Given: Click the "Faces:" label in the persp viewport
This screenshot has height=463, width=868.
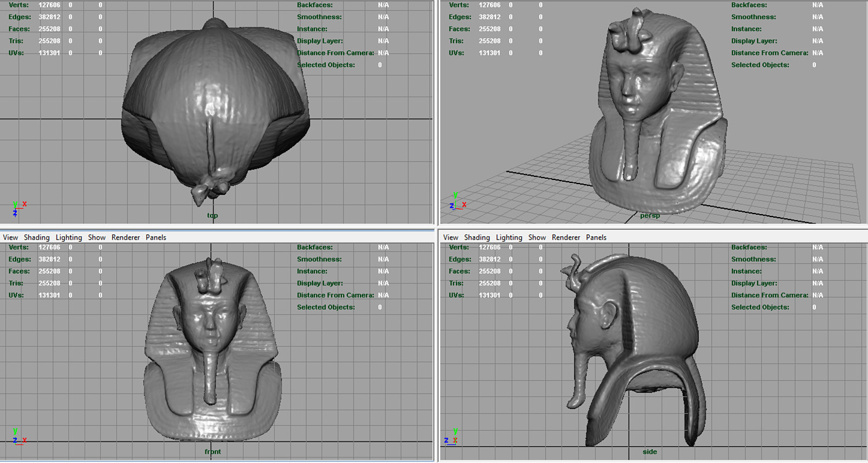Looking at the screenshot, I should pyautogui.click(x=459, y=29).
